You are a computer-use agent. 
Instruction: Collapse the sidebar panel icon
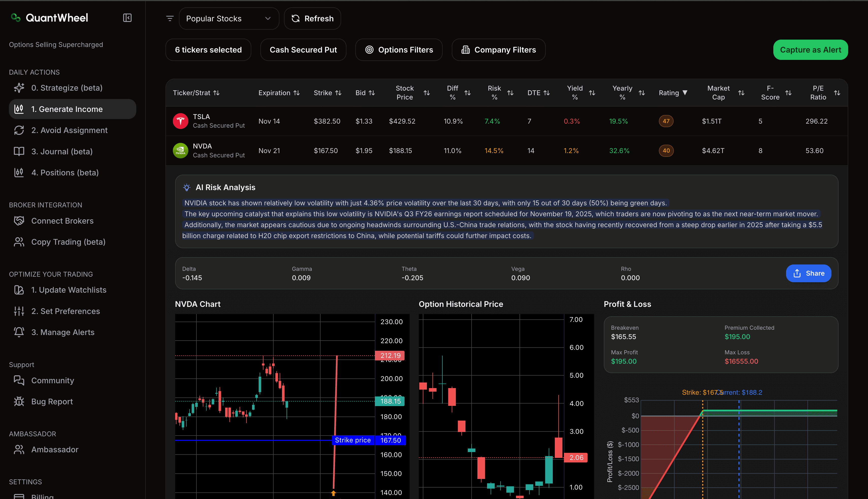[127, 18]
